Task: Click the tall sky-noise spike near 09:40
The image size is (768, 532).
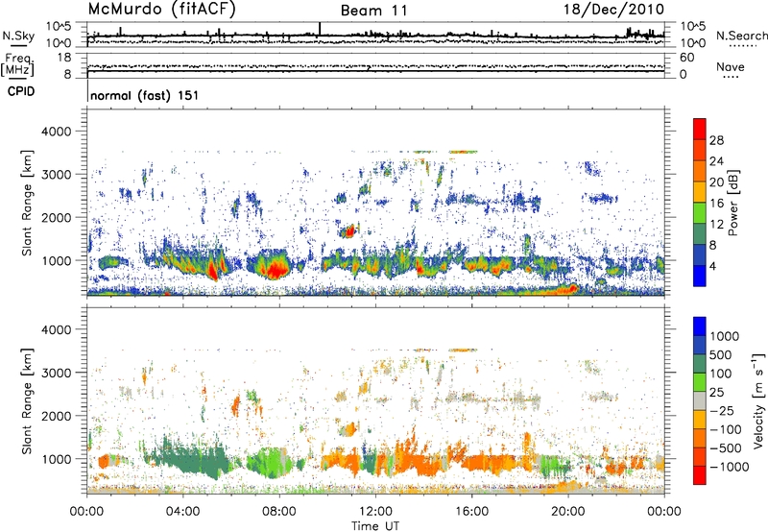Action: click(x=320, y=30)
